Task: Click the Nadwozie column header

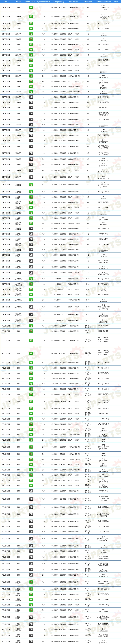Action: (x=88, y=2)
